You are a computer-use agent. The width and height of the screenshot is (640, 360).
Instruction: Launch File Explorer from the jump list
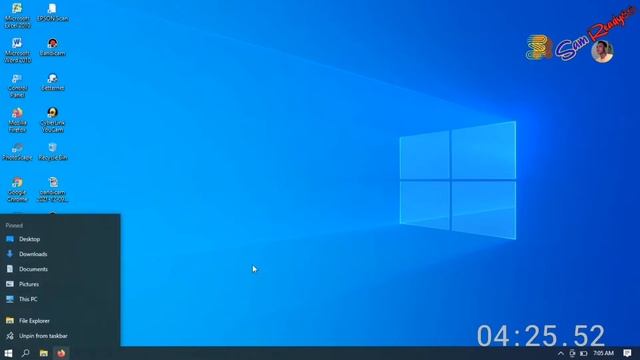point(60,321)
